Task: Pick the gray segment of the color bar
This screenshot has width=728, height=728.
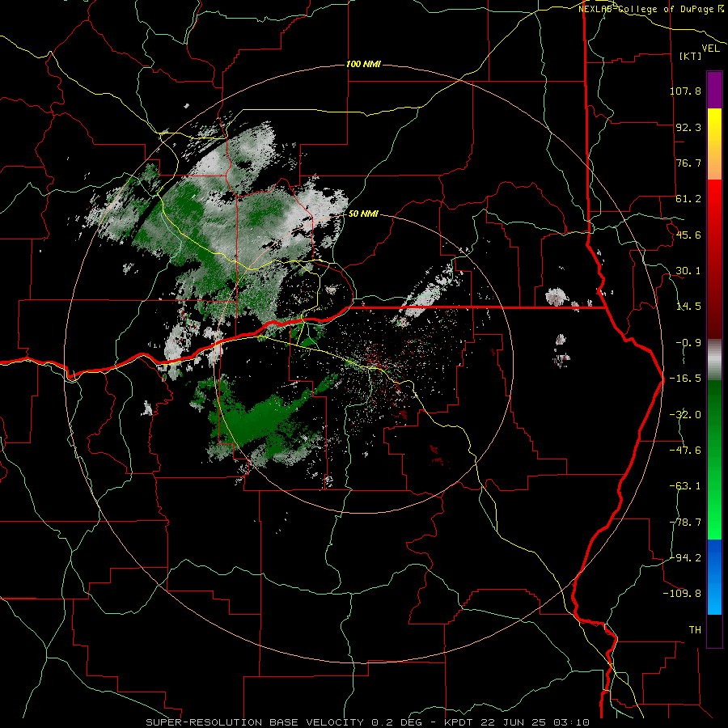Action: [714, 360]
